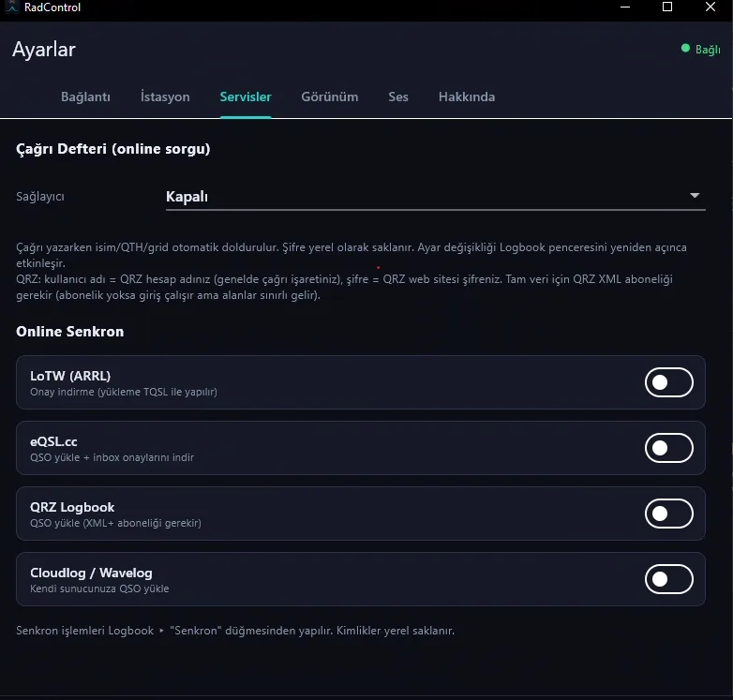Enable the Cloudlog / Wavelog toggle
Image resolution: width=733 pixels, height=700 pixels.
[669, 579]
